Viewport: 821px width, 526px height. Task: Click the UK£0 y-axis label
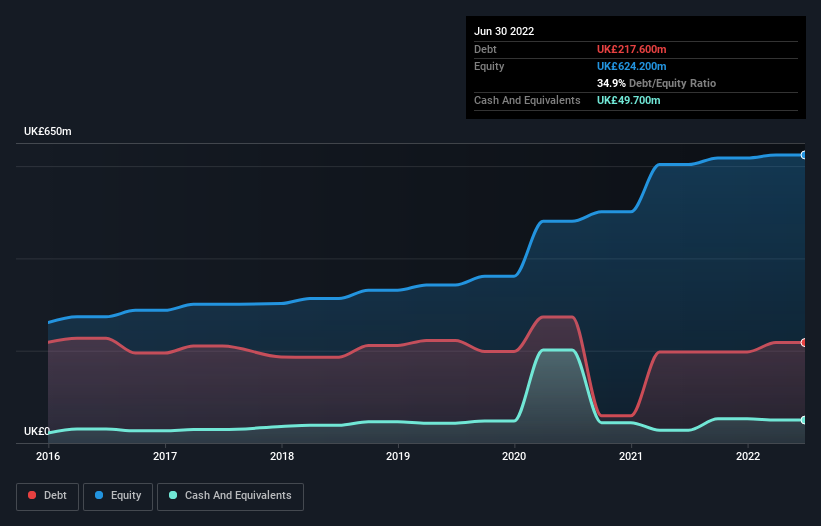(x=37, y=431)
